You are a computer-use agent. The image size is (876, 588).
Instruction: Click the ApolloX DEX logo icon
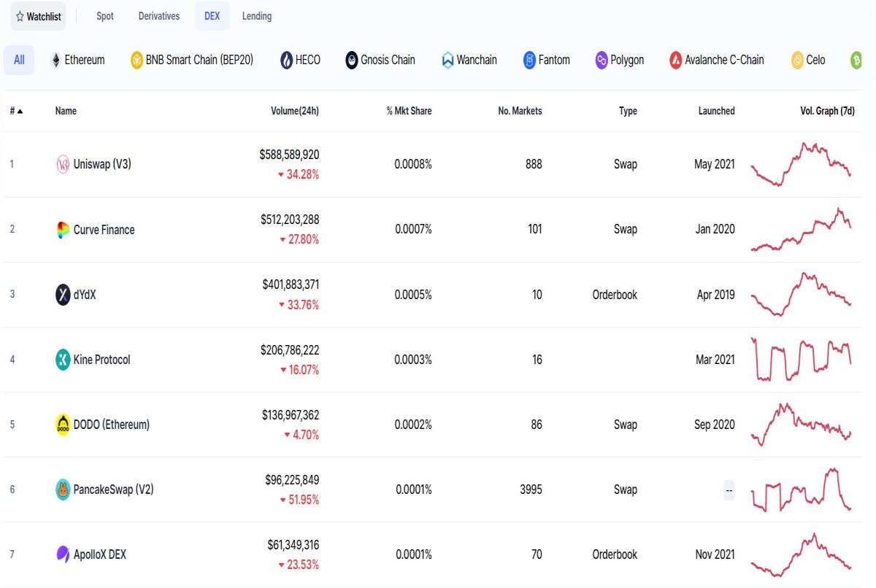(x=64, y=554)
